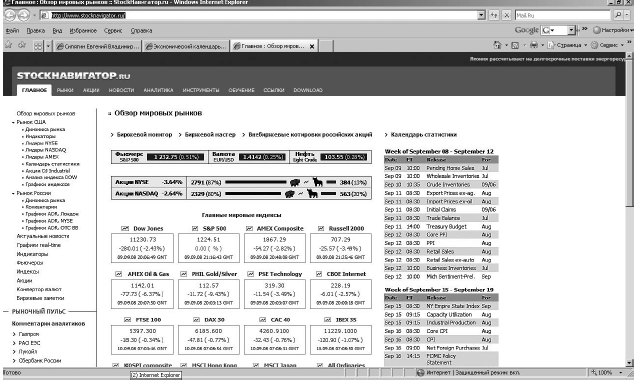638x382 pixels.
Task: Click the URL address input field
Action: (260, 15)
